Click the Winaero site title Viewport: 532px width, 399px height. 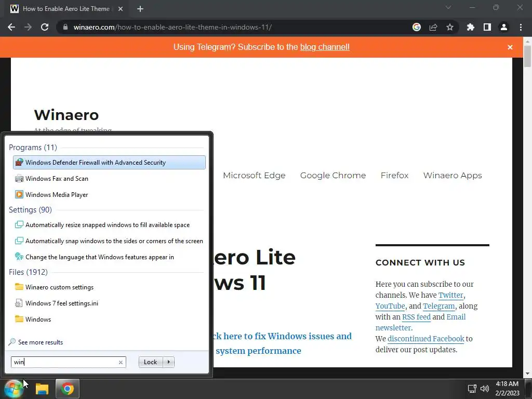point(66,115)
